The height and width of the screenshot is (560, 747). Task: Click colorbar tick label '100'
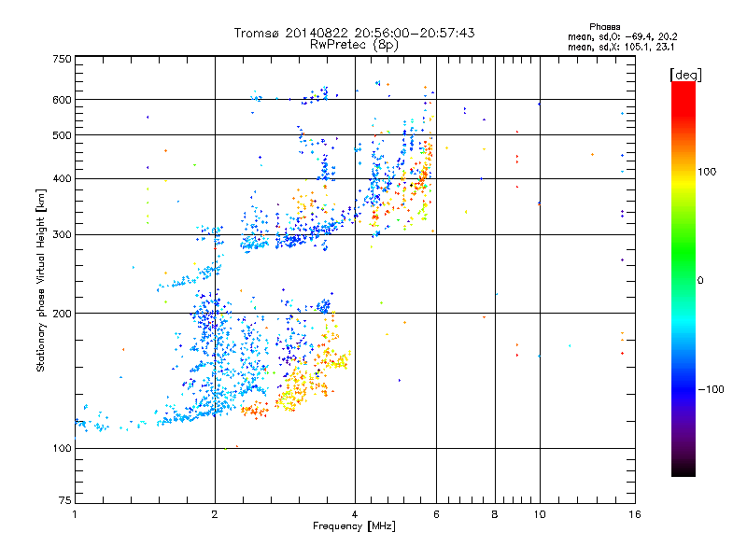pyautogui.click(x=707, y=172)
